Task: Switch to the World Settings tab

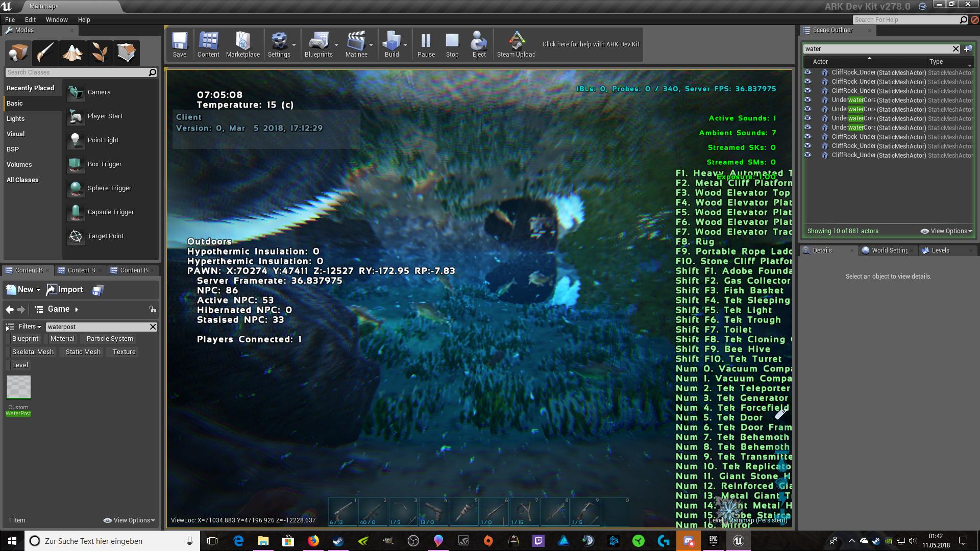Action: [889, 251]
